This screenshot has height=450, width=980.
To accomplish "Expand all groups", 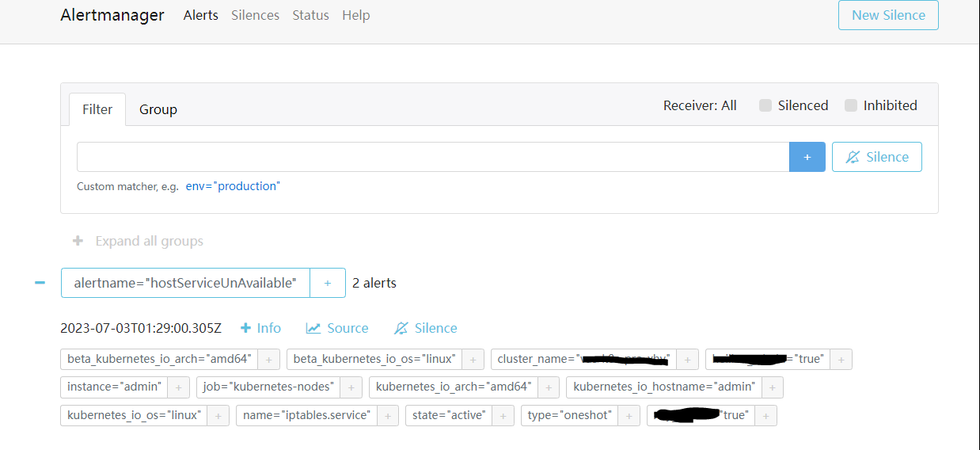I will pos(138,242).
